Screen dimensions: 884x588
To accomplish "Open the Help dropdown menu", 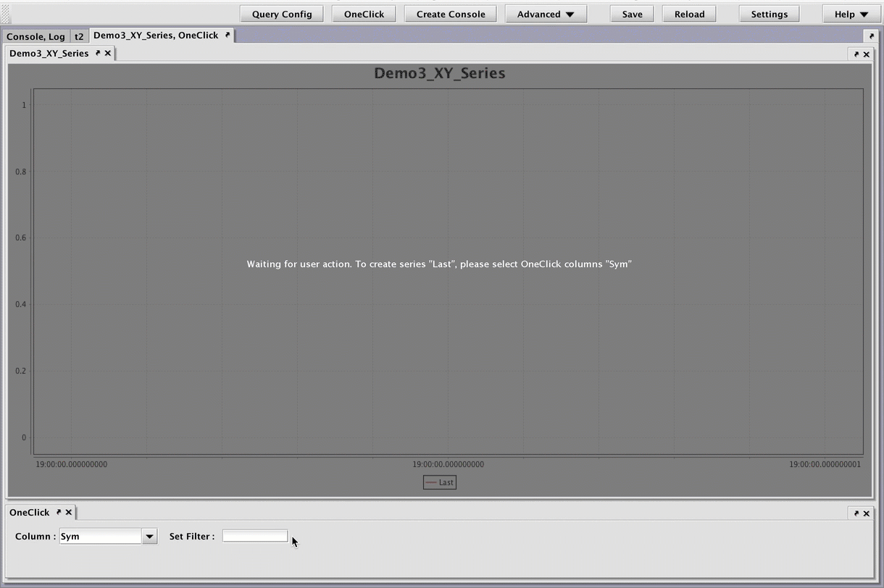I will pos(851,14).
